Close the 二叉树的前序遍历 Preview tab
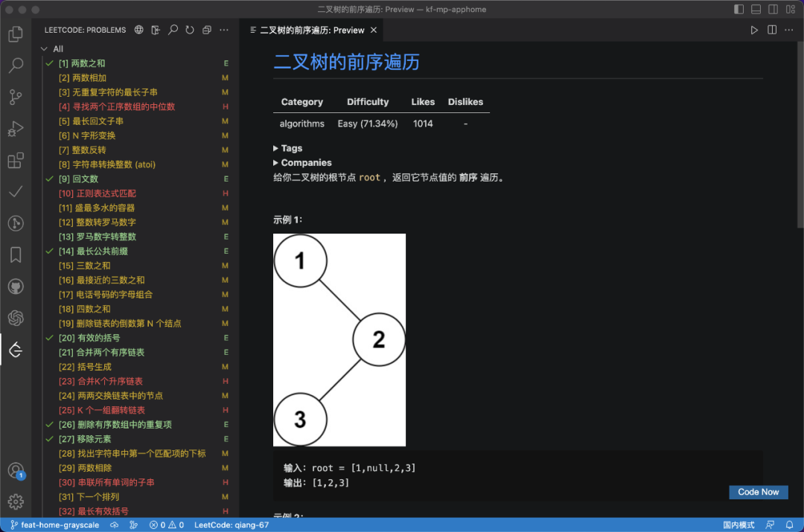The height and width of the screenshot is (532, 804). (374, 30)
